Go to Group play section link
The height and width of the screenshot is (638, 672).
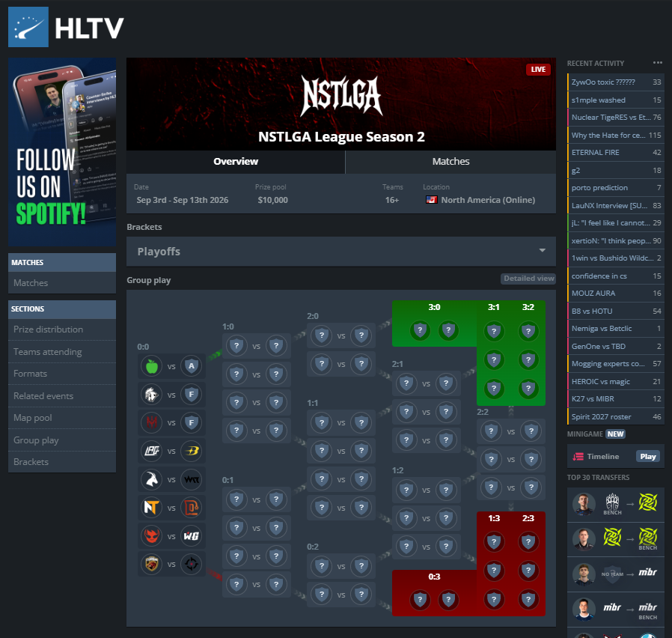tap(61, 440)
